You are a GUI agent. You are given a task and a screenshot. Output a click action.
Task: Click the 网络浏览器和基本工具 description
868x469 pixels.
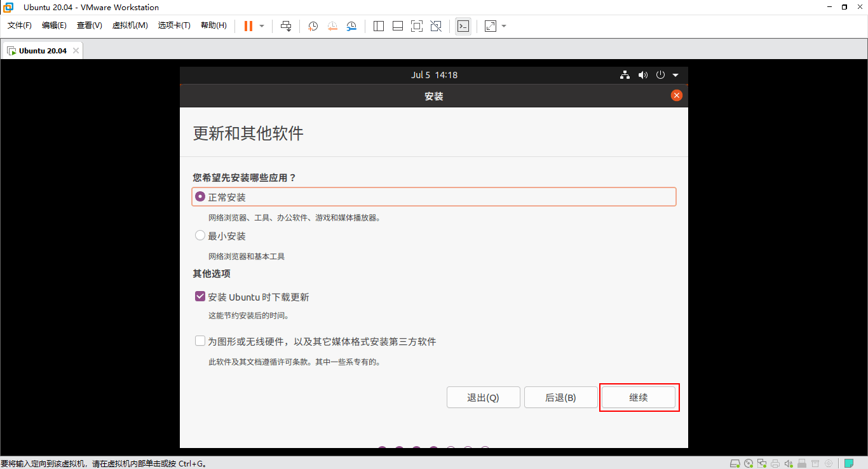(x=247, y=257)
